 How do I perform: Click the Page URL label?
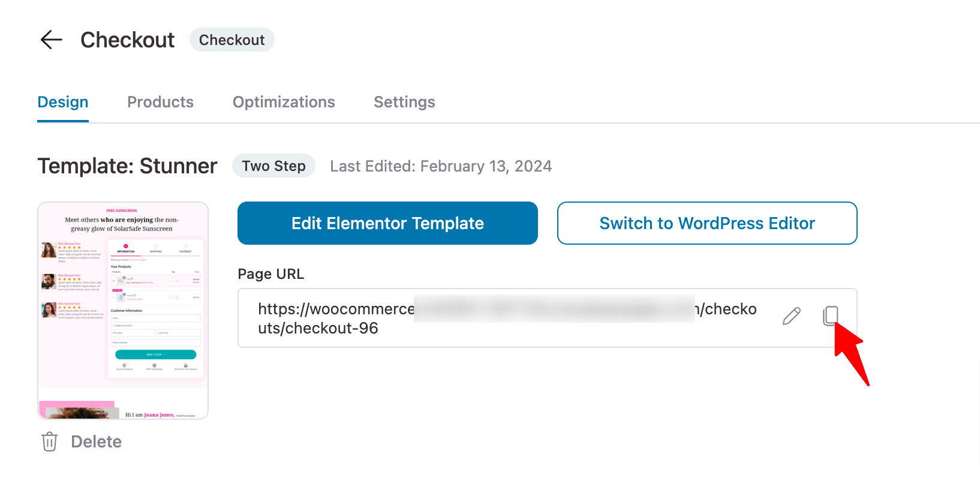tap(271, 273)
